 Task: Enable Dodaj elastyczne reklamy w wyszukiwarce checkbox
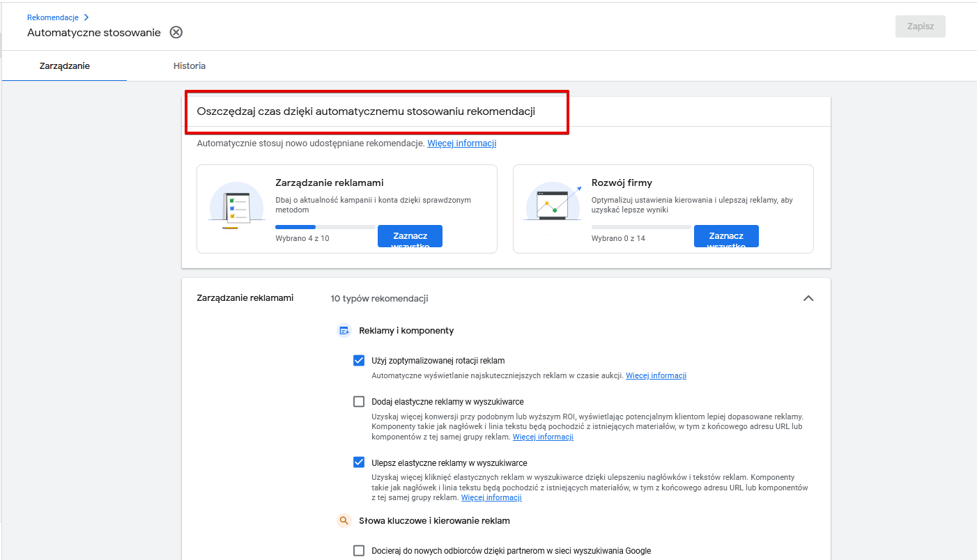[359, 401]
